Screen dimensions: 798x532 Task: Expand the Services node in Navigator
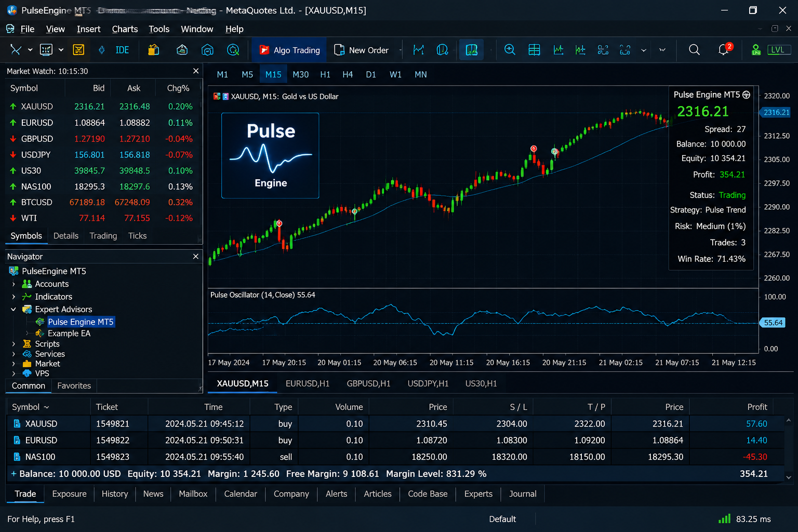click(x=14, y=354)
